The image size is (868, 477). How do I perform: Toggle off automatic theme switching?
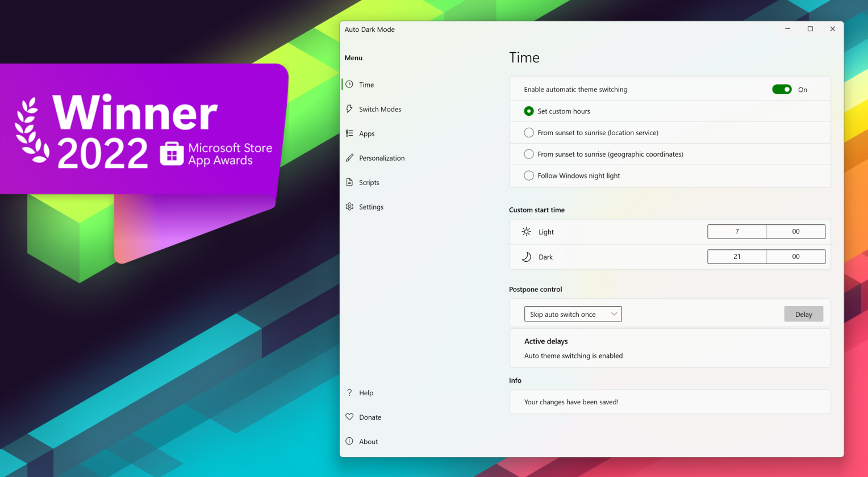pyautogui.click(x=782, y=89)
